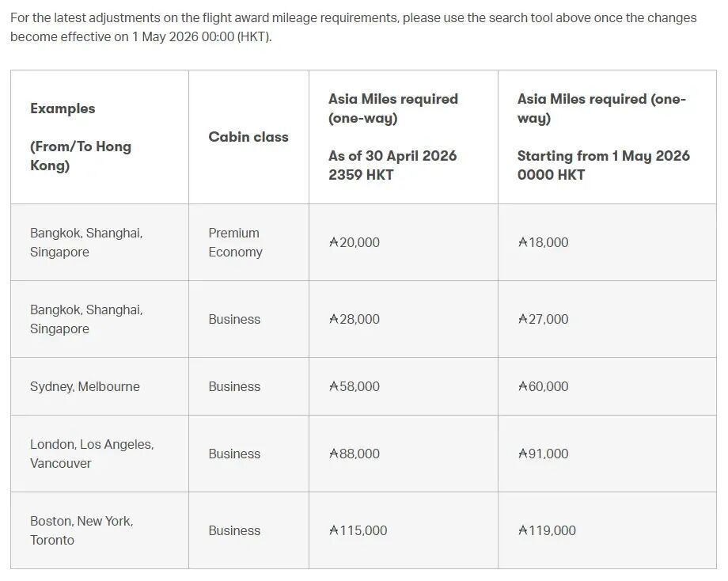Click the Asia Miles icon before 60,000
The height and width of the screenshot is (581, 728).
pos(523,386)
